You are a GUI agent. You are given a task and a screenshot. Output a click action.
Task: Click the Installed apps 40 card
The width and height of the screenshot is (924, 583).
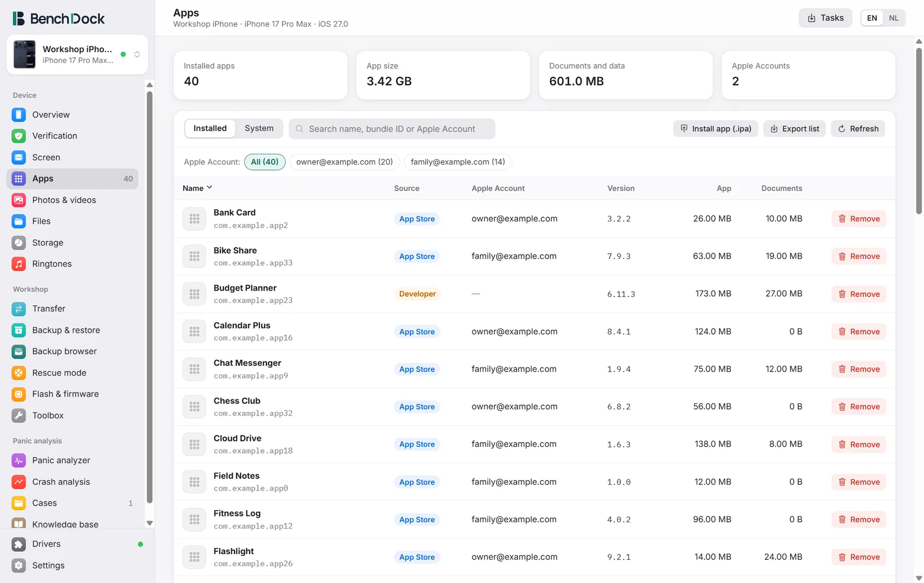[260, 75]
